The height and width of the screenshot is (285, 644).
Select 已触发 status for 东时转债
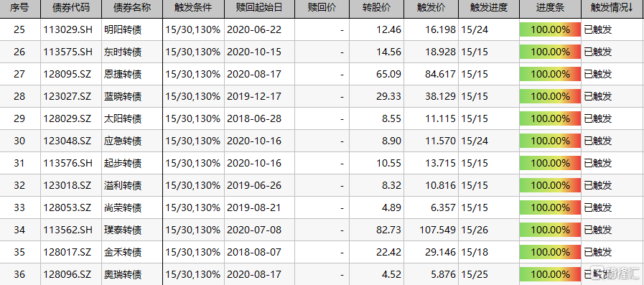point(597,52)
